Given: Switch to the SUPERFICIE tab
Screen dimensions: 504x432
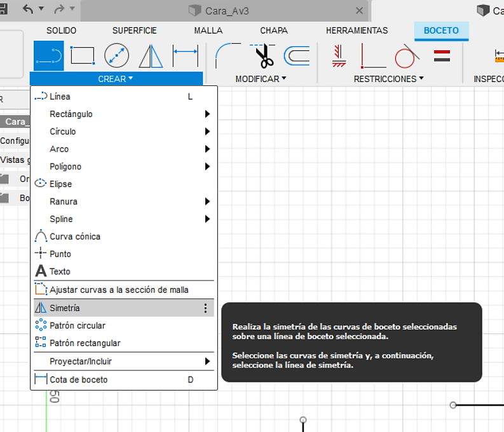Looking at the screenshot, I should [134, 31].
